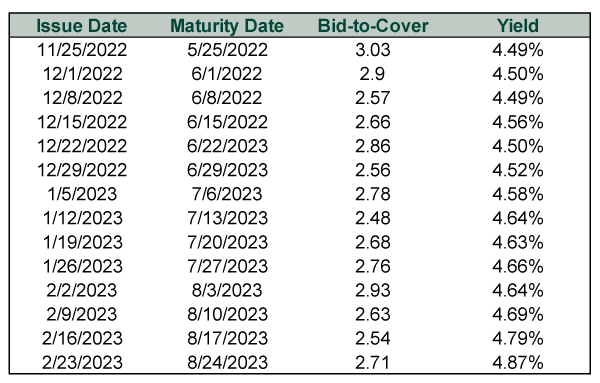Click the 2.78 bid-to-cover value
This screenshot has width=600, height=383.
373,194
